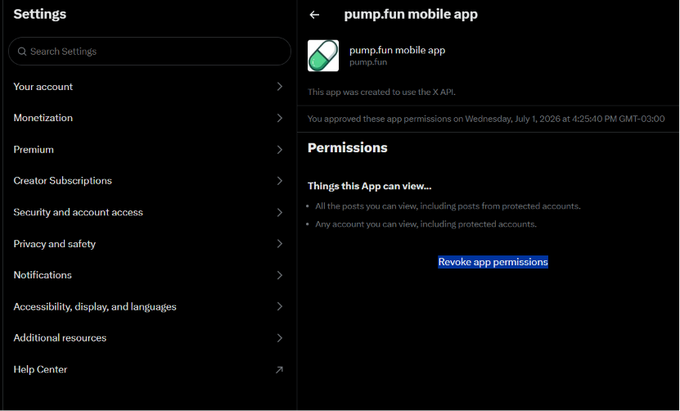Open Accessibility, display, and languages
The height and width of the screenshot is (411, 680).
click(149, 307)
